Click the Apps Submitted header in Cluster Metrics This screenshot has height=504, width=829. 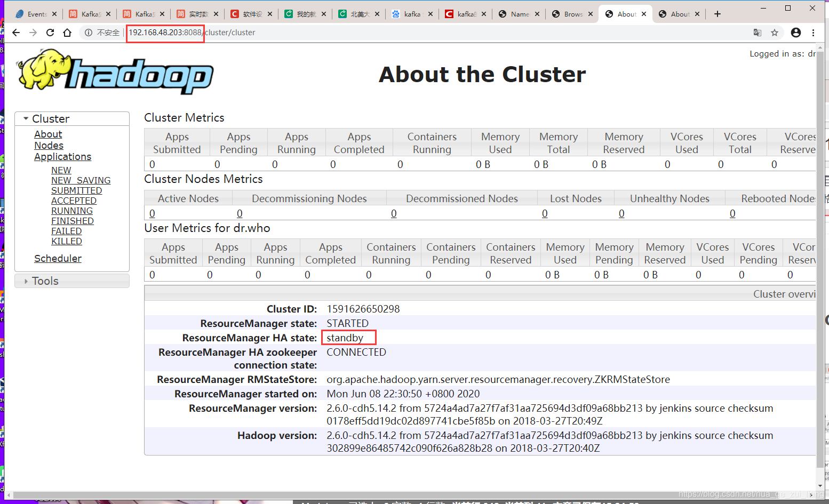177,143
